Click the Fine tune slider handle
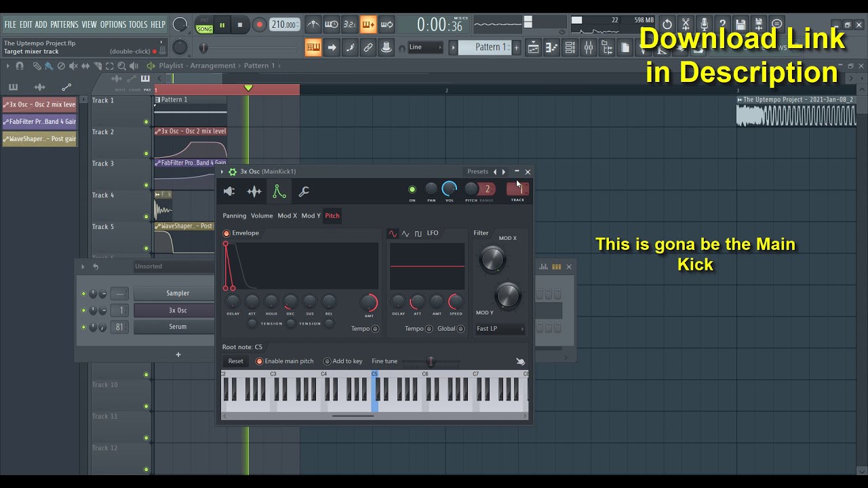 431,361
